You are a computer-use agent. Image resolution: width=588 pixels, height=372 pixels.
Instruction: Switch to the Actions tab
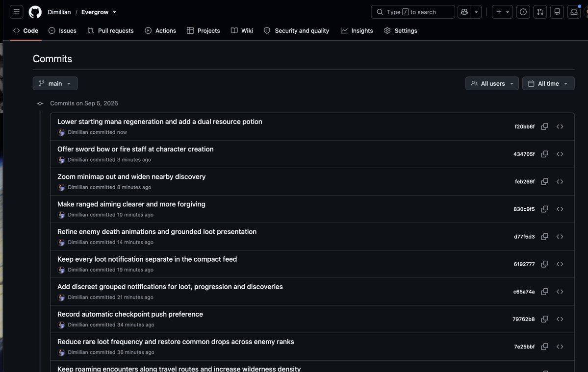(160, 31)
